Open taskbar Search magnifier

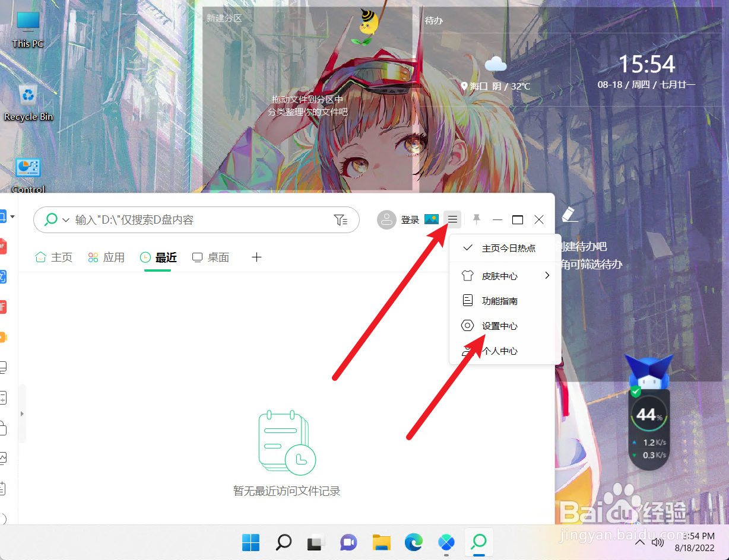pos(284,542)
